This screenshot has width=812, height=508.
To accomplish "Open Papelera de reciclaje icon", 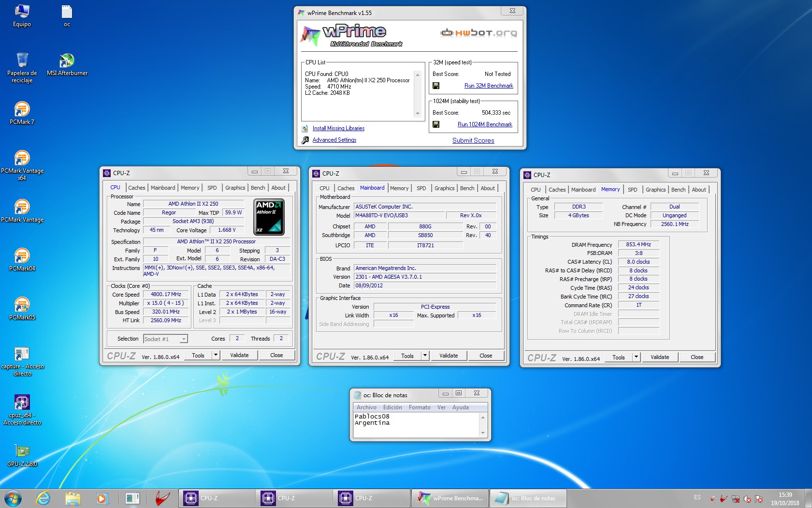I will (22, 67).
